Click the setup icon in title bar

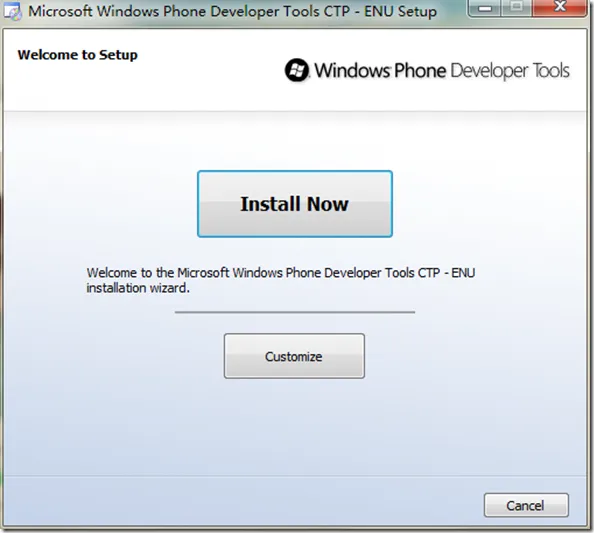click(x=12, y=11)
